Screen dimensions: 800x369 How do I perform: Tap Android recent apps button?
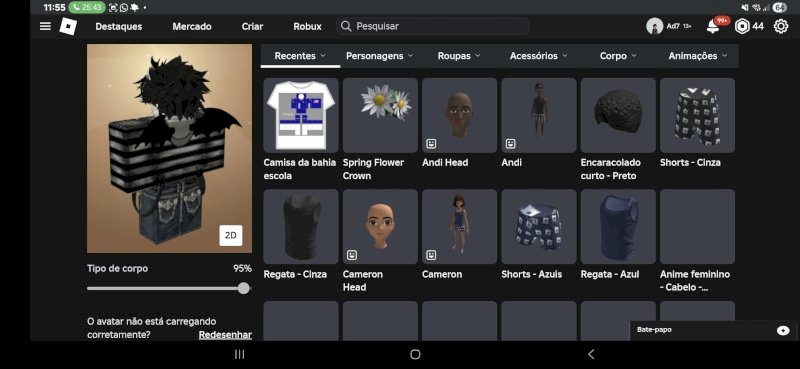[x=239, y=354]
